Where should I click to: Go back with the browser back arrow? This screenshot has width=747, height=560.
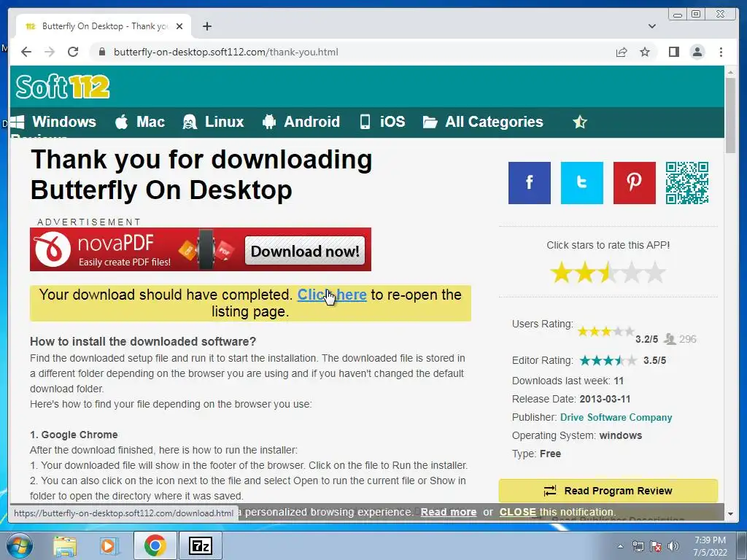coord(26,52)
